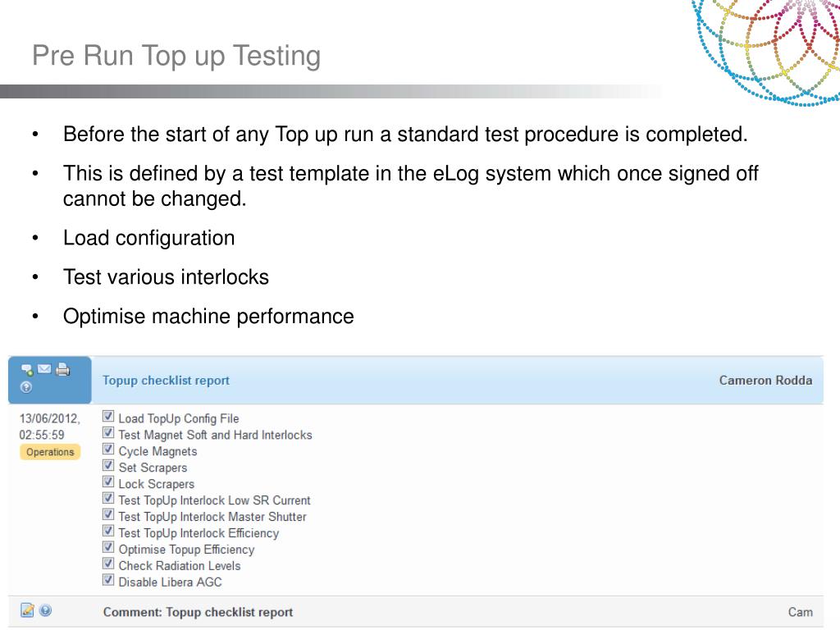Toggle the Optimise Topup Efficiency checkbox
This screenshot has width=840, height=630.
coord(108,547)
